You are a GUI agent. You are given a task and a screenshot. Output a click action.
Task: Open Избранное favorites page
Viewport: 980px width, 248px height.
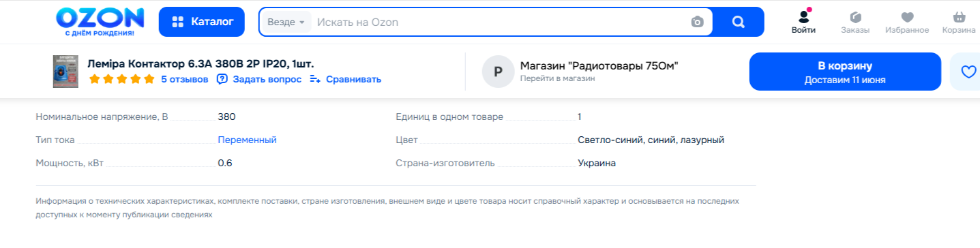click(907, 22)
